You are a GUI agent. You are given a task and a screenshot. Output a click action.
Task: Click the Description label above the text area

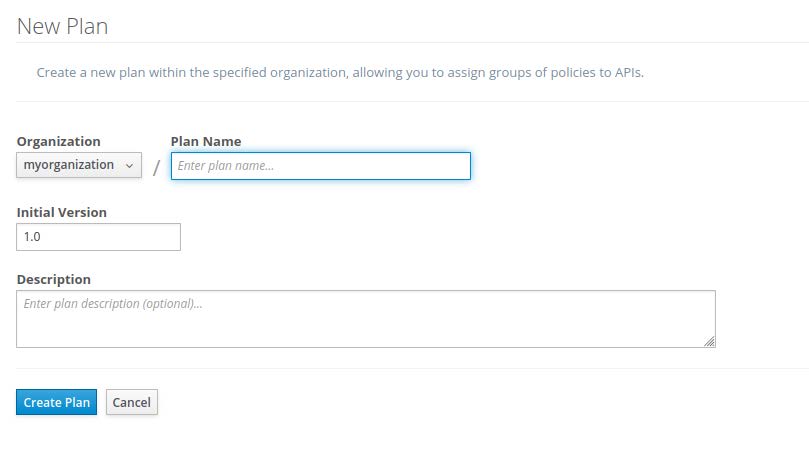(53, 279)
